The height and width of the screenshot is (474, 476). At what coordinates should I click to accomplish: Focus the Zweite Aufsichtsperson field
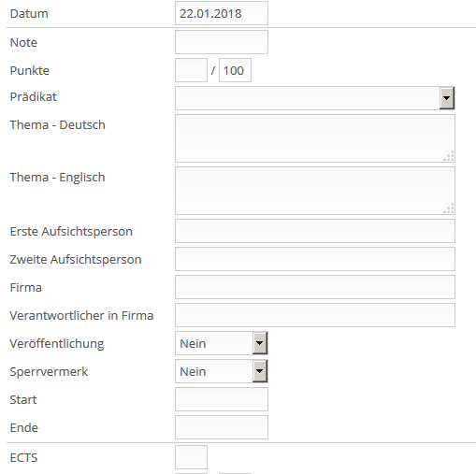coord(315,259)
